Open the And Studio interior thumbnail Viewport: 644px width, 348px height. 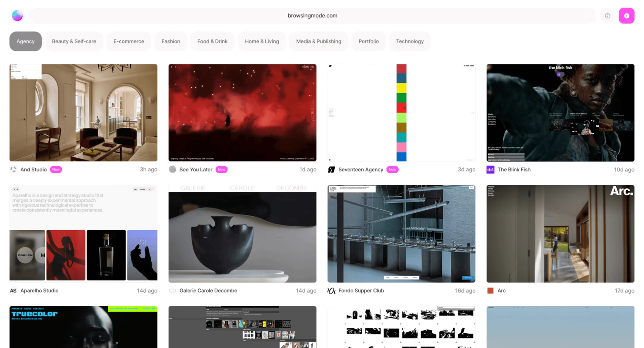point(83,113)
